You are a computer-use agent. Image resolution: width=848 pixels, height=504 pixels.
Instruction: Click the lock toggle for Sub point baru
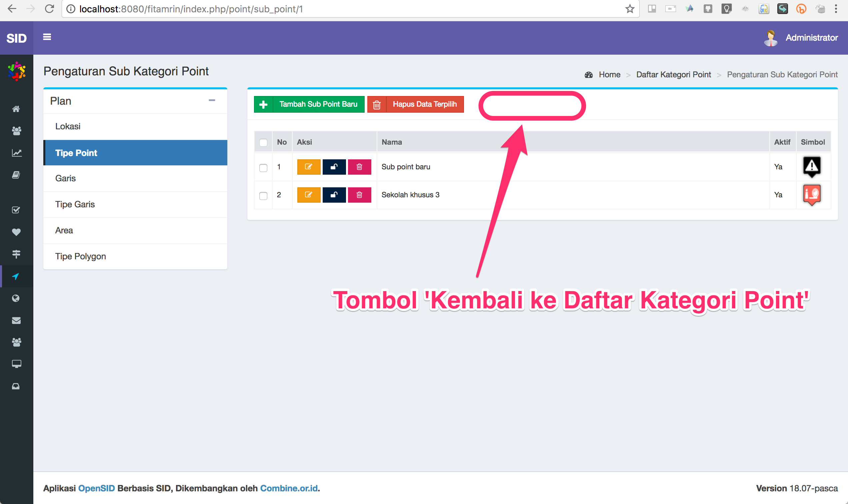(x=334, y=167)
